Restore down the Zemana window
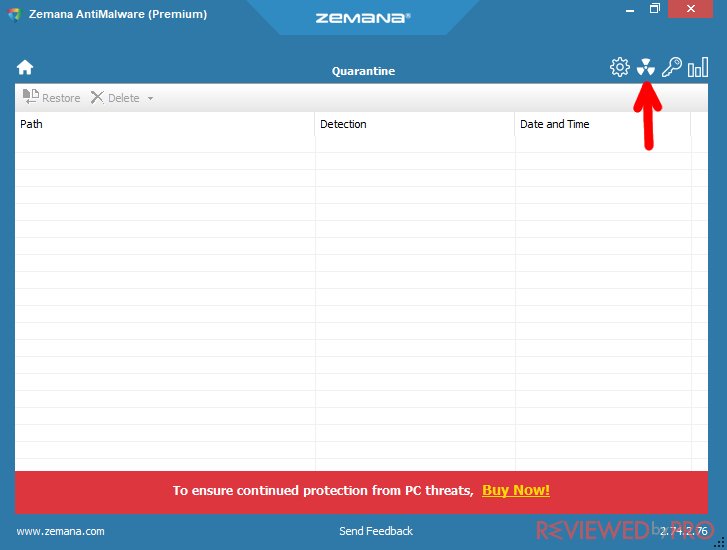This screenshot has width=727, height=550. point(654,8)
